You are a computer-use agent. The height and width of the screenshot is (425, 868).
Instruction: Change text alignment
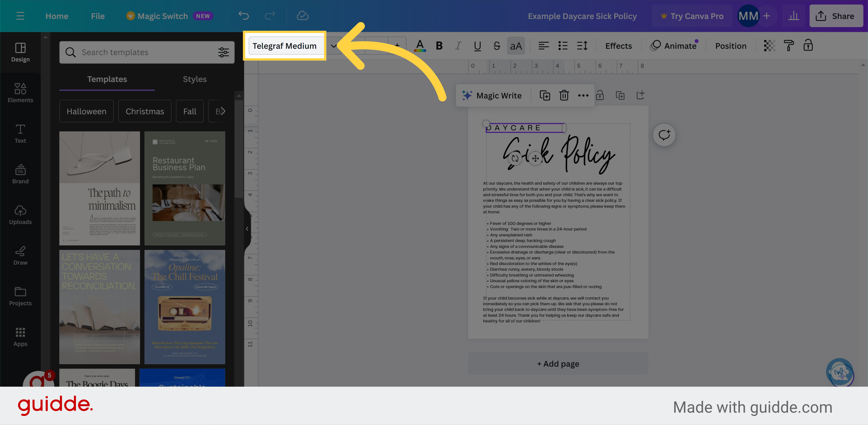tap(543, 46)
